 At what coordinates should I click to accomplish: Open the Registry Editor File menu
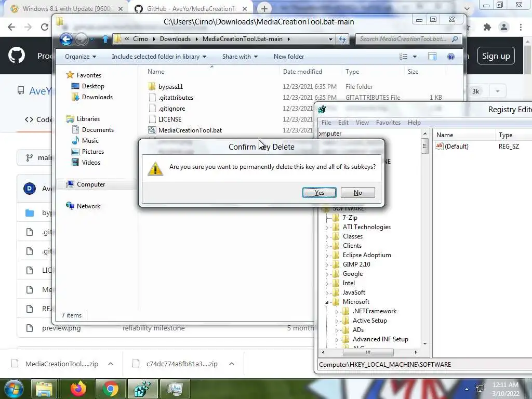326,123
